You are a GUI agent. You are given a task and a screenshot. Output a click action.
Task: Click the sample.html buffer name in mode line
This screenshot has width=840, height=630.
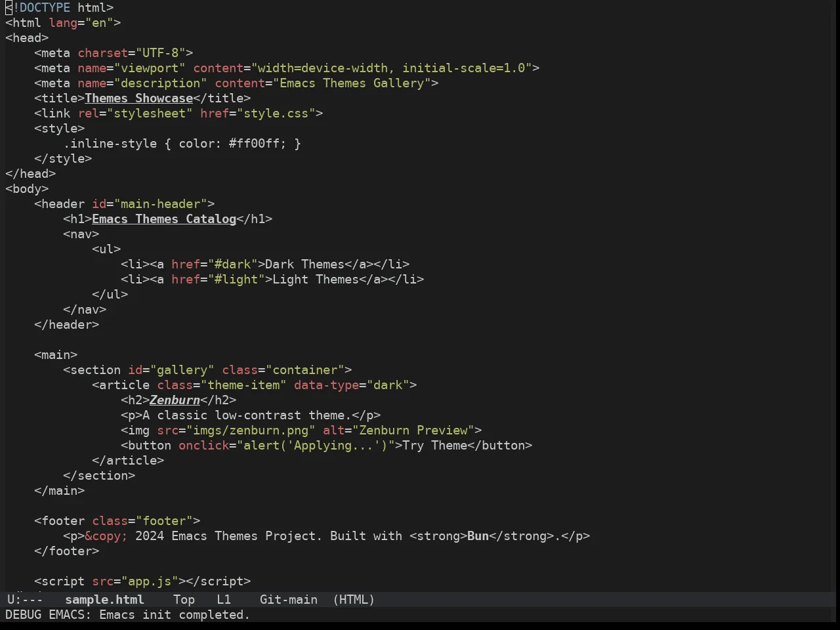click(104, 599)
